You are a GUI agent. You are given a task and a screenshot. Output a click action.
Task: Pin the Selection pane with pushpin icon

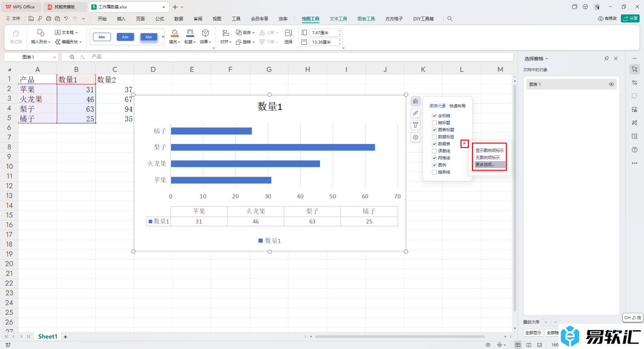[607, 58]
